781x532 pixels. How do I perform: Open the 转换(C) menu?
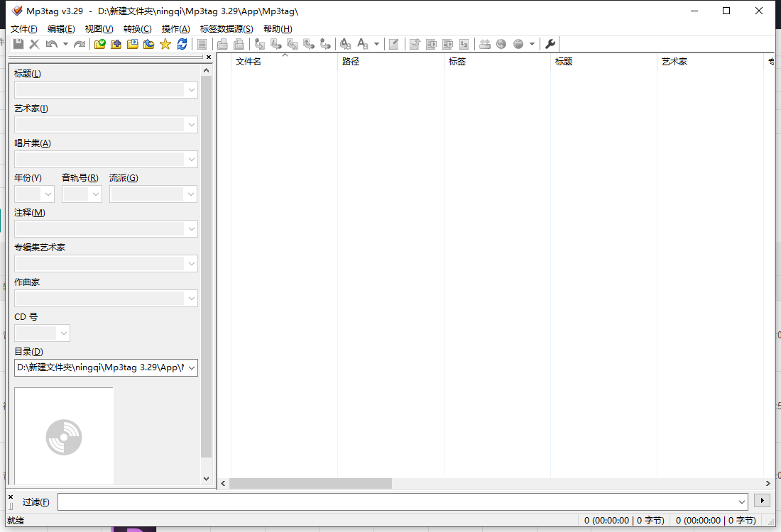138,29
